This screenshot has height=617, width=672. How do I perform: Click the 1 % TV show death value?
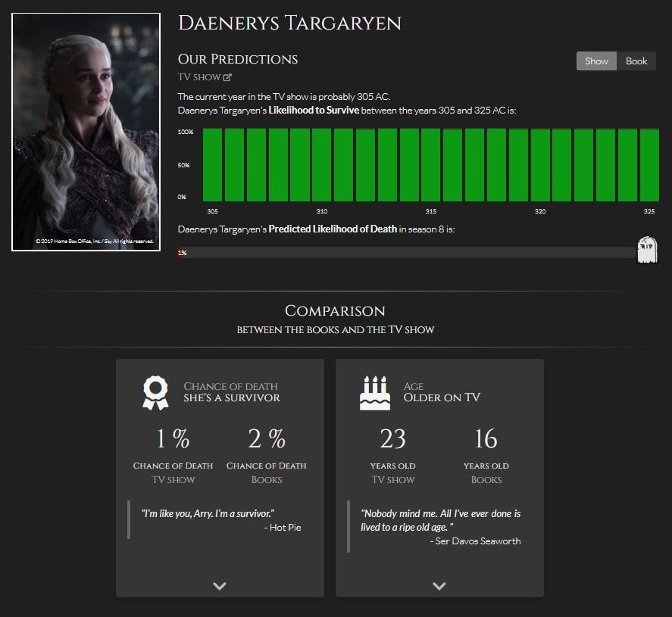(173, 438)
